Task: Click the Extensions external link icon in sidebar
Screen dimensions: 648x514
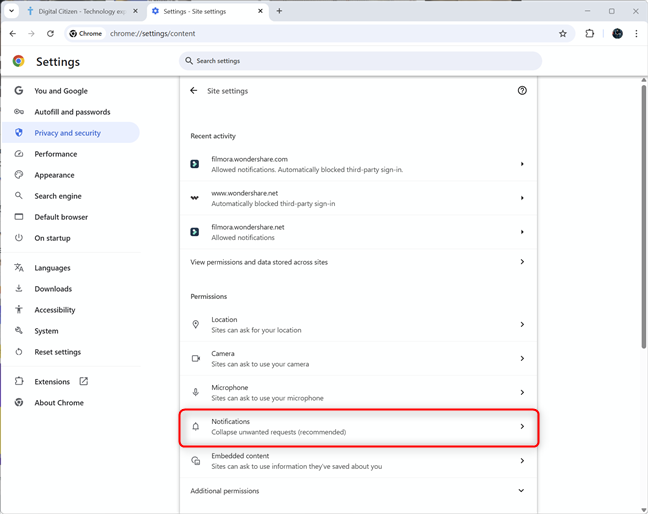Action: coord(83,381)
